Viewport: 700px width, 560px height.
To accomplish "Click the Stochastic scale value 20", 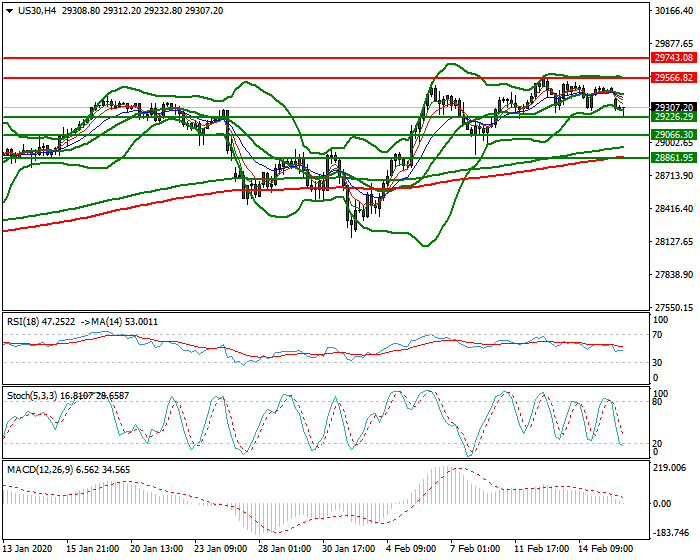I will click(657, 444).
